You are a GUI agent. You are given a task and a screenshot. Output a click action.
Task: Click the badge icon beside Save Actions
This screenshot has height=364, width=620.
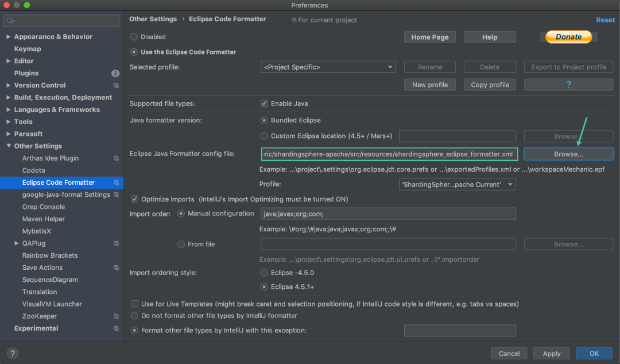point(117,268)
